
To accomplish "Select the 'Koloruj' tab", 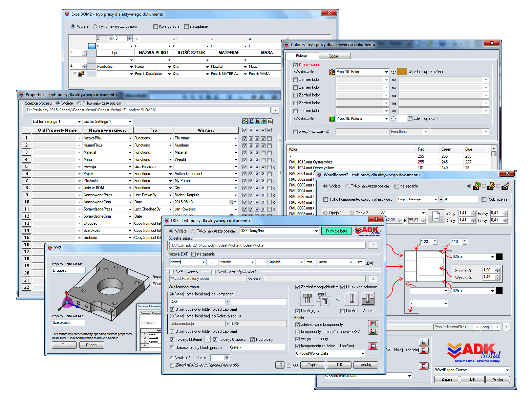I will click(x=301, y=55).
